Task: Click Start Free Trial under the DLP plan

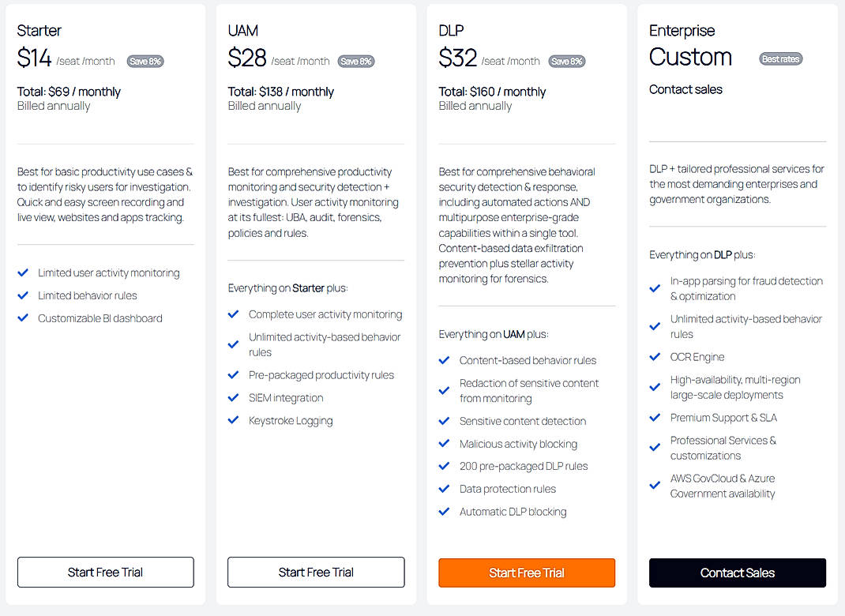Action: (526, 572)
